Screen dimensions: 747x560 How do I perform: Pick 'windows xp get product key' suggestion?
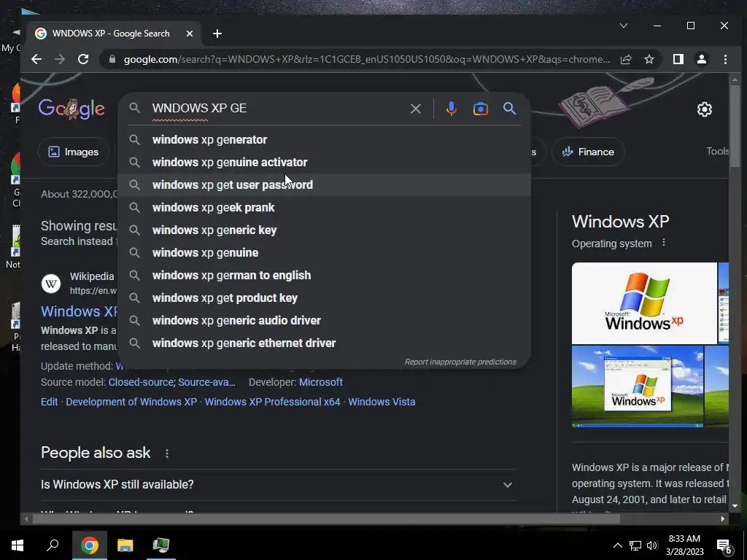point(324,298)
